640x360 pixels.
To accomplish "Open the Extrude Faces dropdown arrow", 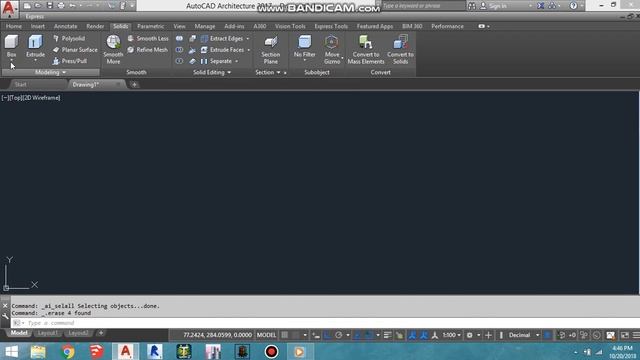I will 249,50.
